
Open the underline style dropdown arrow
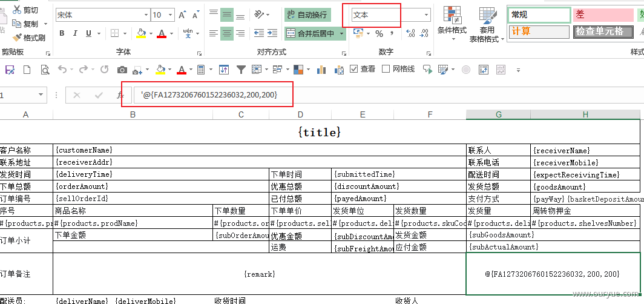pyautogui.click(x=98, y=34)
